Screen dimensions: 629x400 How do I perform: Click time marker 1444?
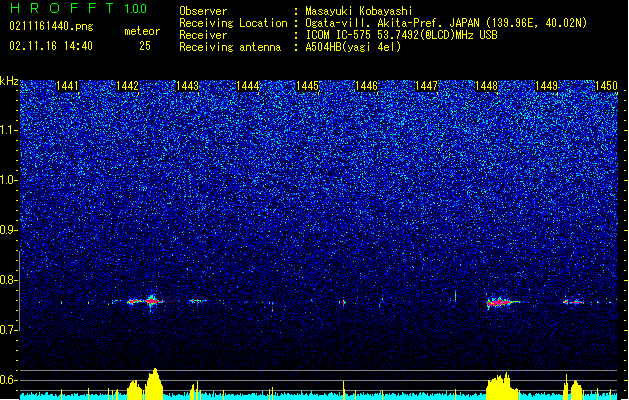pyautogui.click(x=248, y=86)
